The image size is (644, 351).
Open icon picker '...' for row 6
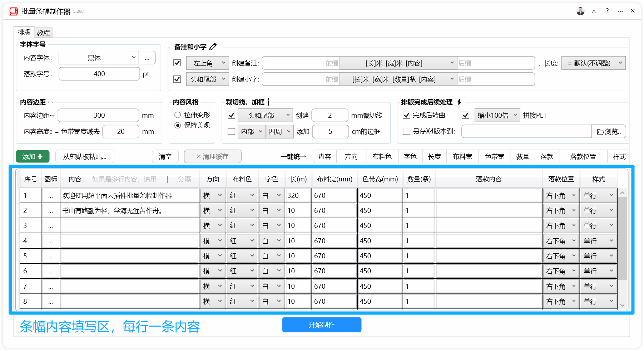coord(50,271)
